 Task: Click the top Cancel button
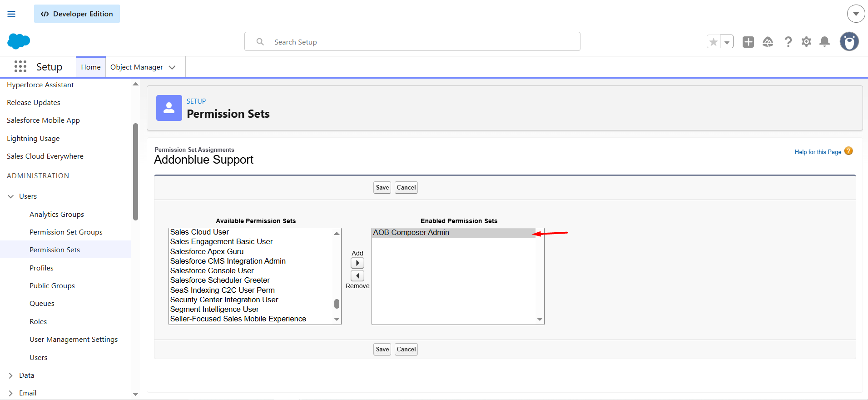coord(406,187)
